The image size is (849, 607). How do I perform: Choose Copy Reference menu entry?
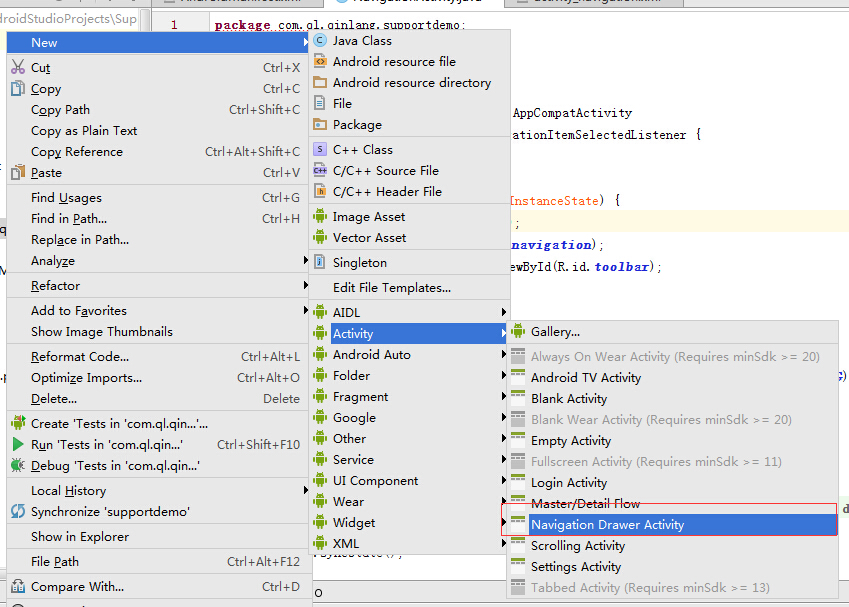point(158,152)
